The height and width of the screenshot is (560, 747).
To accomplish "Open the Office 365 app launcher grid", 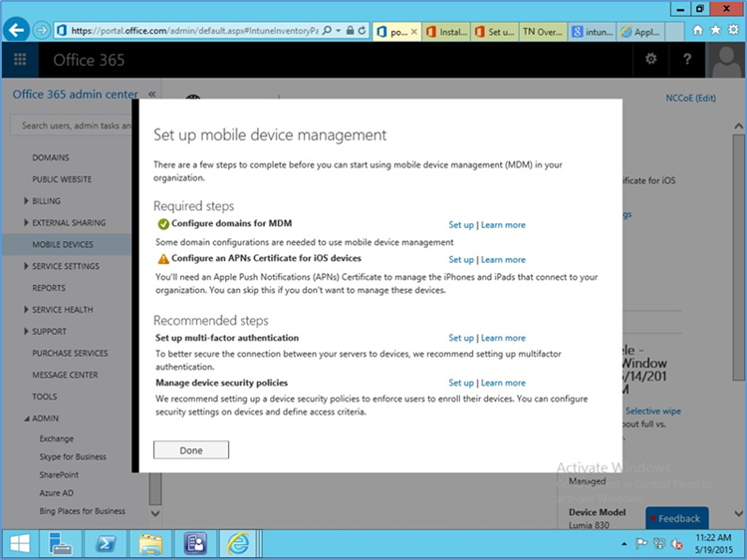I will (x=20, y=60).
